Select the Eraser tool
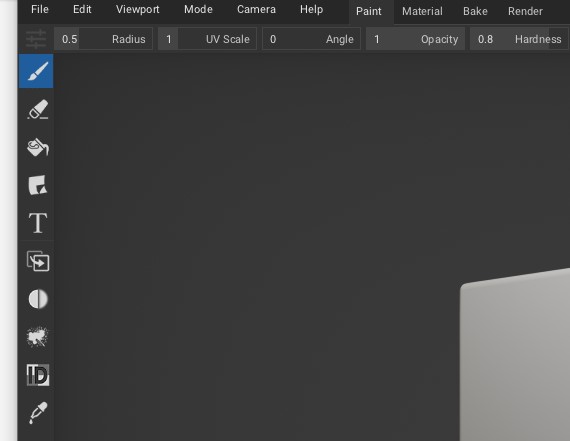The image size is (570, 441). (x=38, y=109)
